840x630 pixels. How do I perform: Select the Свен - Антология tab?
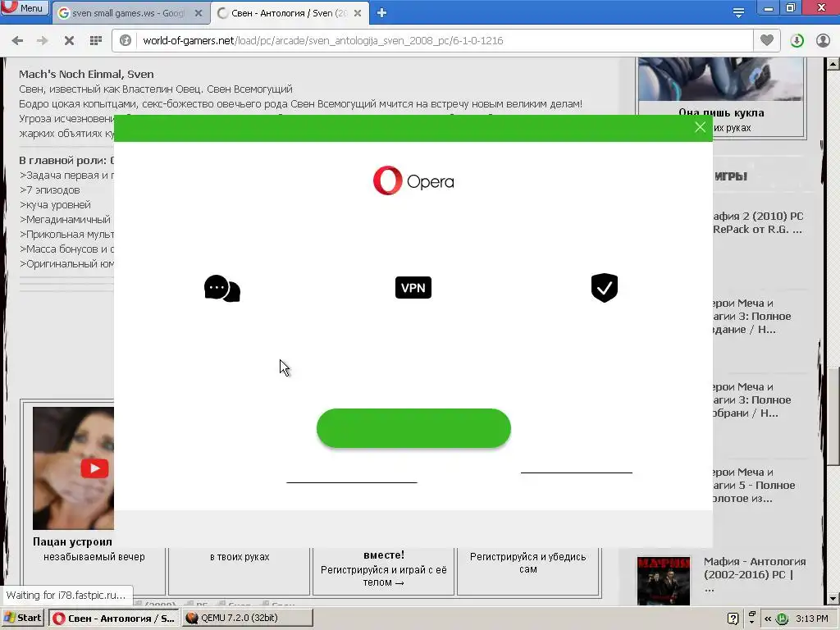(x=290, y=13)
